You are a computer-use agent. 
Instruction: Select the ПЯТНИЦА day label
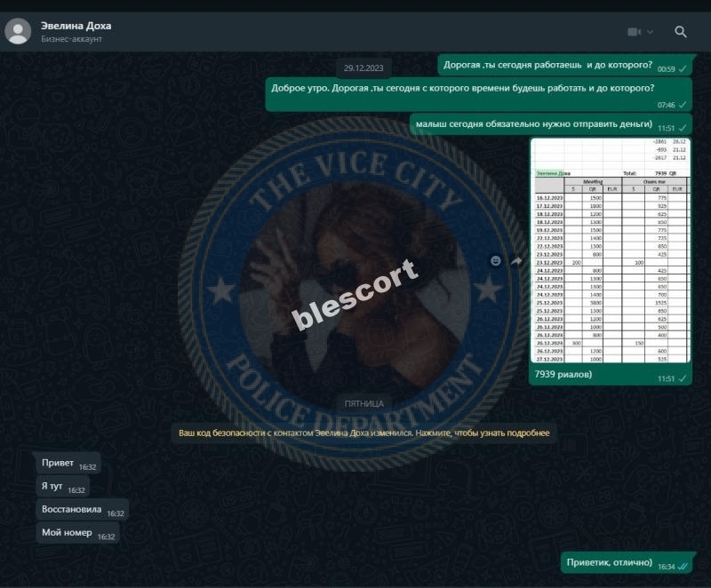363,403
